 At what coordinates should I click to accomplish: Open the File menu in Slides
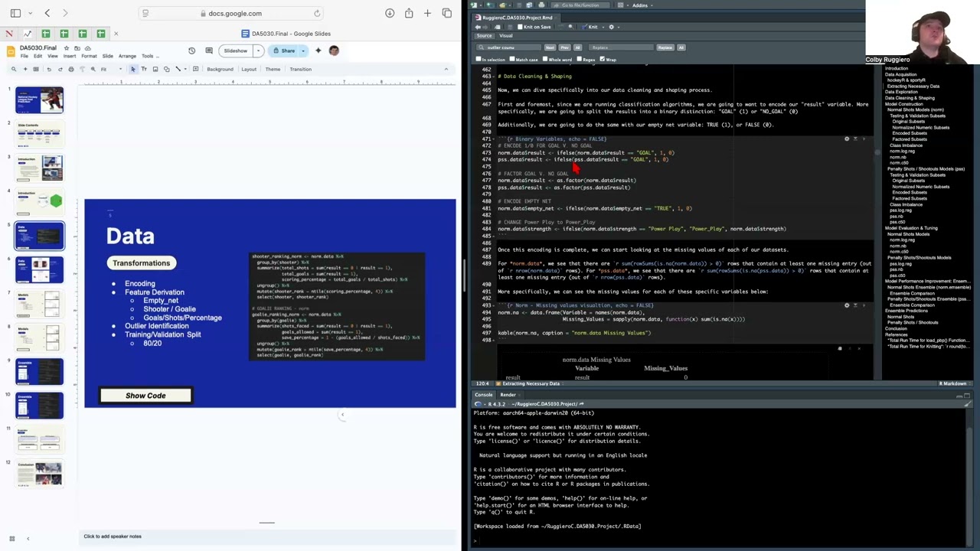click(x=24, y=56)
